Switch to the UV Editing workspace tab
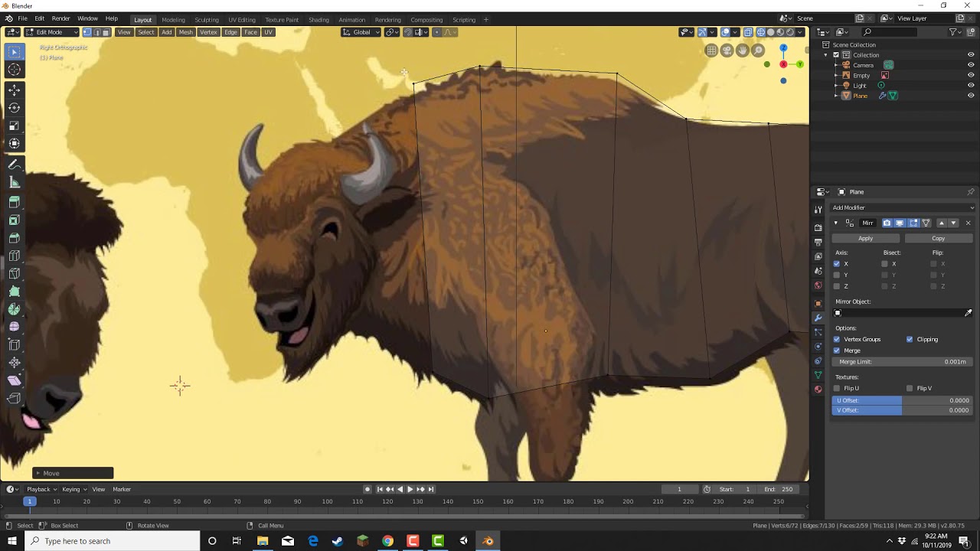The height and width of the screenshot is (551, 980). tap(242, 19)
